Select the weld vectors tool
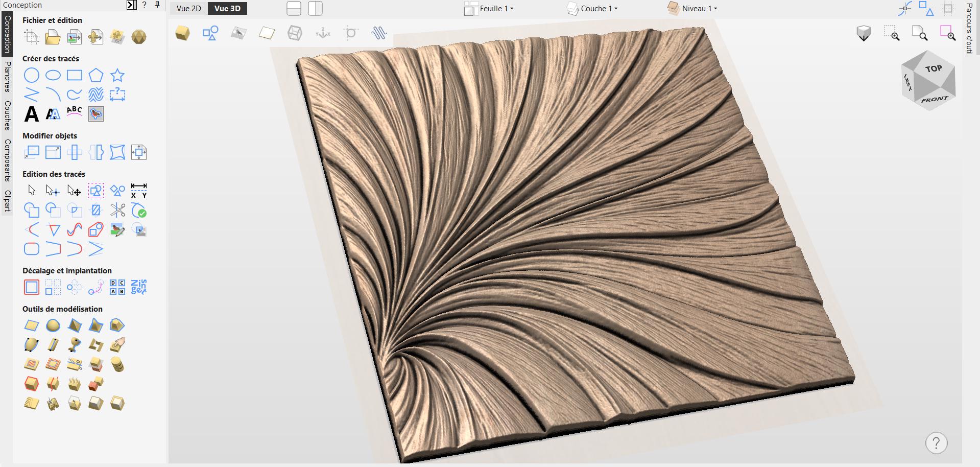 click(32, 210)
